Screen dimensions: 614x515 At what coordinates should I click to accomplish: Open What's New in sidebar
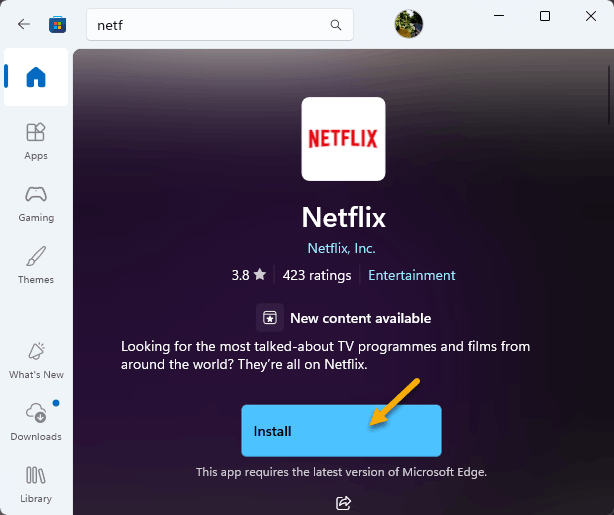36,360
